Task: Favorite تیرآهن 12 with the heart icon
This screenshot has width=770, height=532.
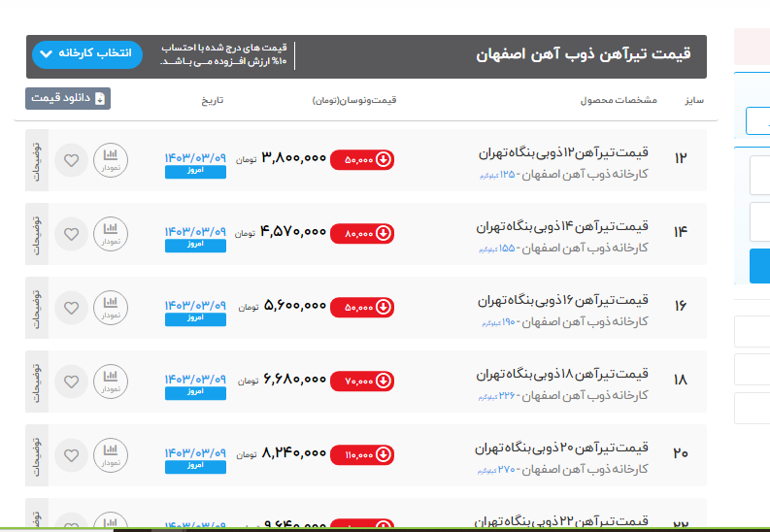Action: 71,160
